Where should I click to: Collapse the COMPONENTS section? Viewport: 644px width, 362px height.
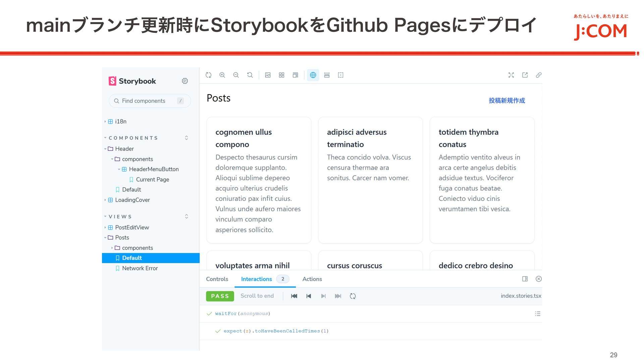click(x=133, y=138)
